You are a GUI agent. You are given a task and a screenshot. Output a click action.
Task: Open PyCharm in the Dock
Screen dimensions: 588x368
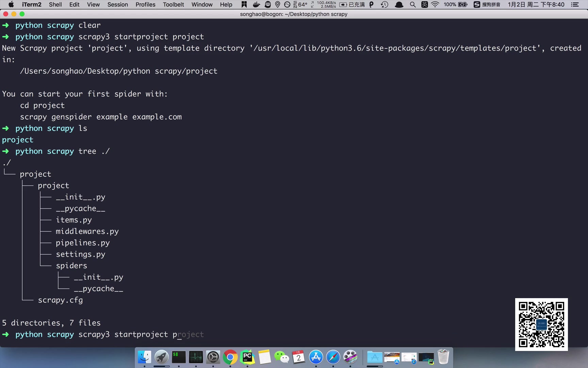pyautogui.click(x=247, y=357)
